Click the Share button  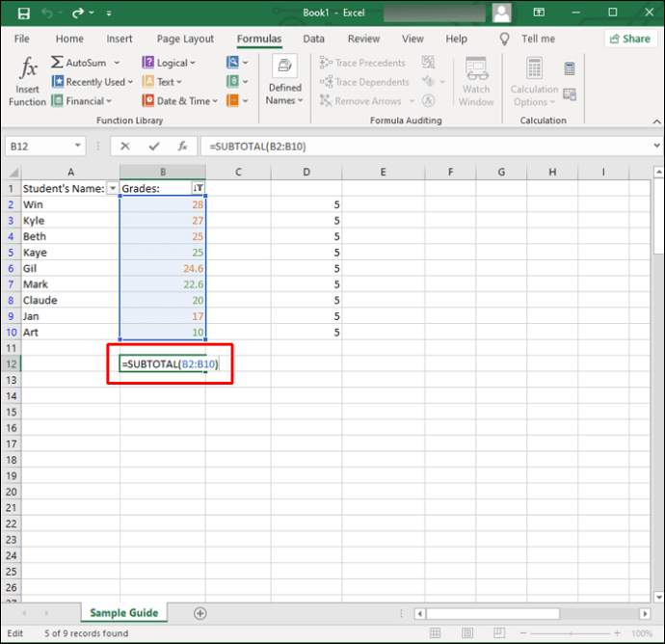click(x=629, y=39)
